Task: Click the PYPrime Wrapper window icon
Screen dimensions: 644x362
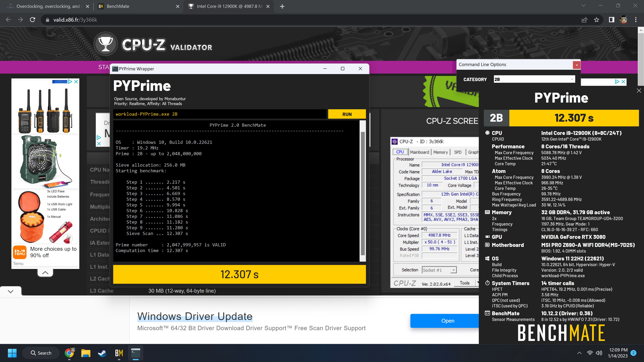Action: (115, 69)
